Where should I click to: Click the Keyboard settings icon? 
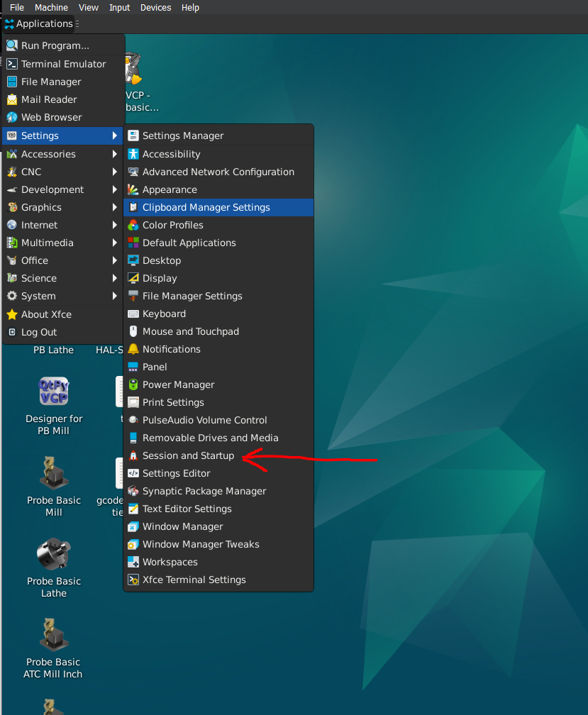(133, 314)
